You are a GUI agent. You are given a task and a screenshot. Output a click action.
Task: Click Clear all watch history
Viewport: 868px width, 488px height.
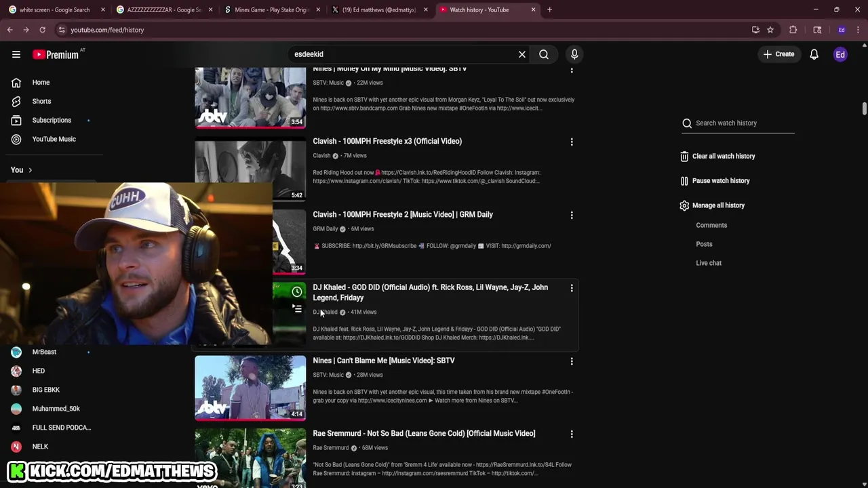(x=717, y=156)
